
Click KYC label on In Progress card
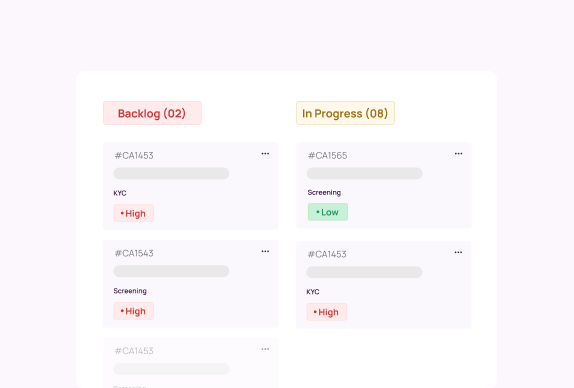pos(313,292)
